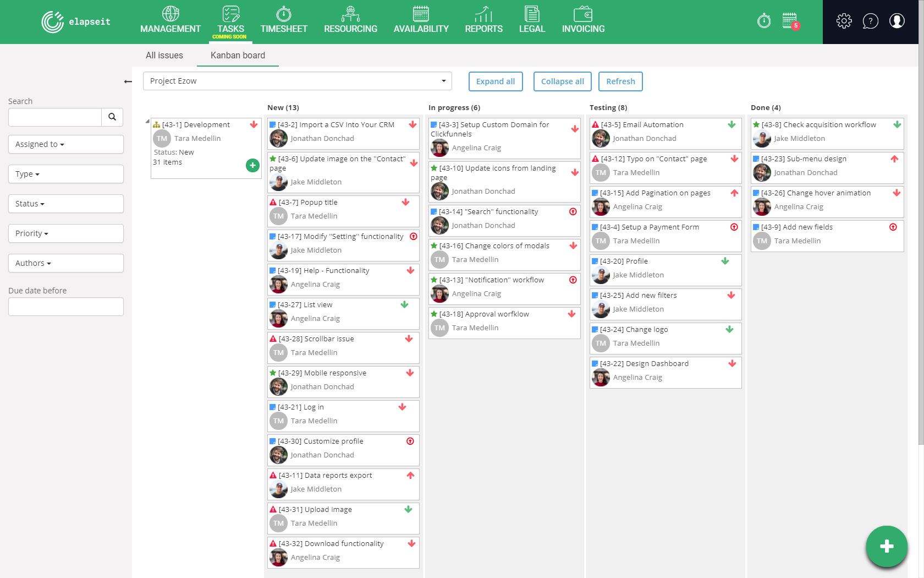This screenshot has width=924, height=578.
Task: Click the search magnifier button
Action: click(x=112, y=117)
